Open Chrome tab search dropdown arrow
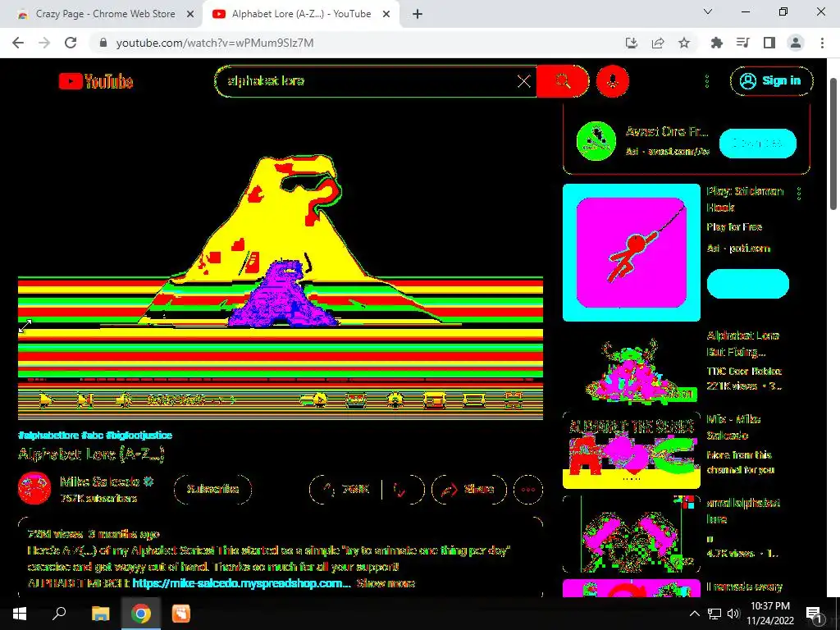 click(708, 11)
